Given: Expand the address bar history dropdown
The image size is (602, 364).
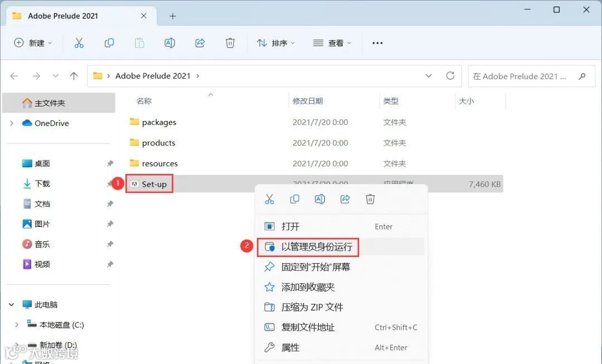Looking at the screenshot, I should coord(429,76).
